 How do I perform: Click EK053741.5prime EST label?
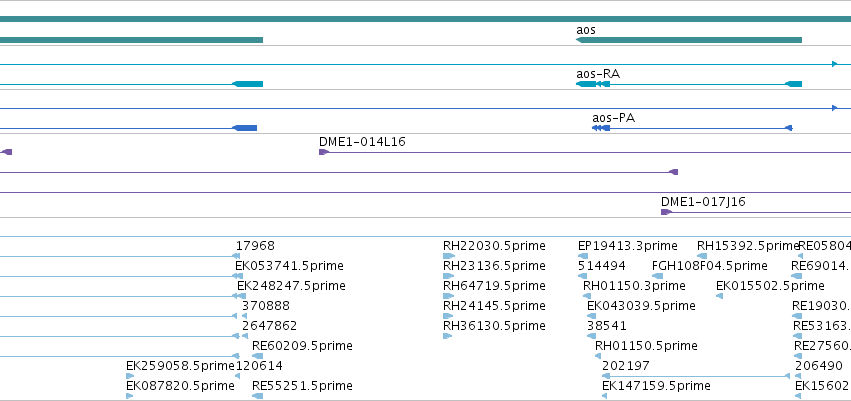click(x=289, y=266)
